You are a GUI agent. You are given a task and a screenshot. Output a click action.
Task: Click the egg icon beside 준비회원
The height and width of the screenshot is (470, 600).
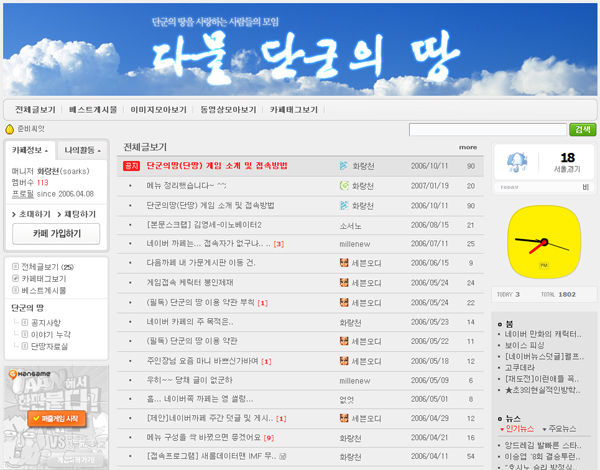coord(10,129)
